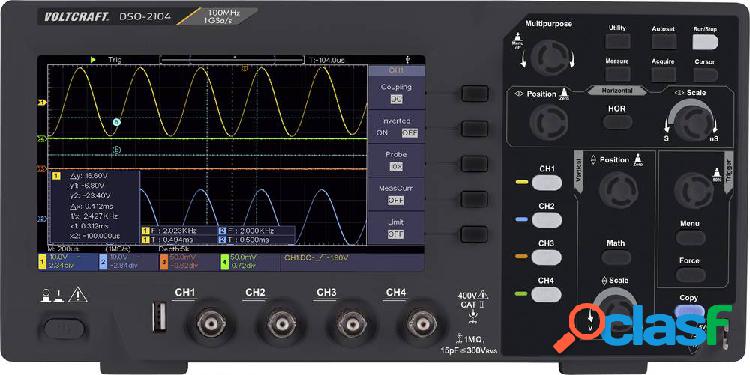The width and height of the screenshot is (750, 375).
Task: Click the yellow CH1 indicator LED
Action: (x=521, y=182)
